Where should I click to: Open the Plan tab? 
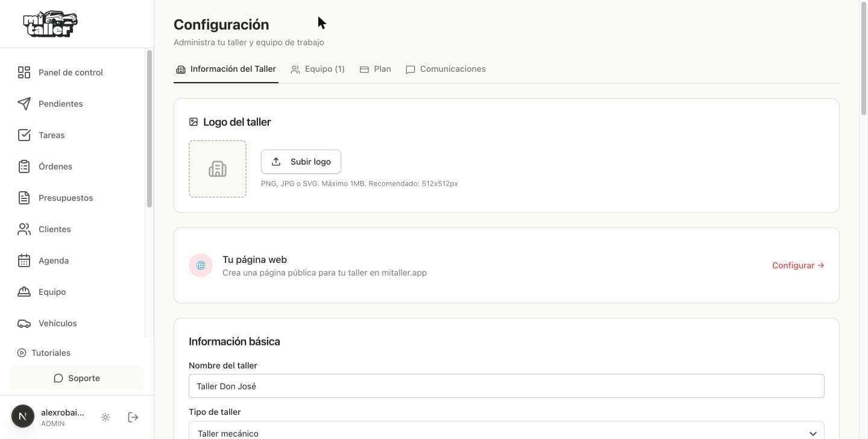click(376, 69)
